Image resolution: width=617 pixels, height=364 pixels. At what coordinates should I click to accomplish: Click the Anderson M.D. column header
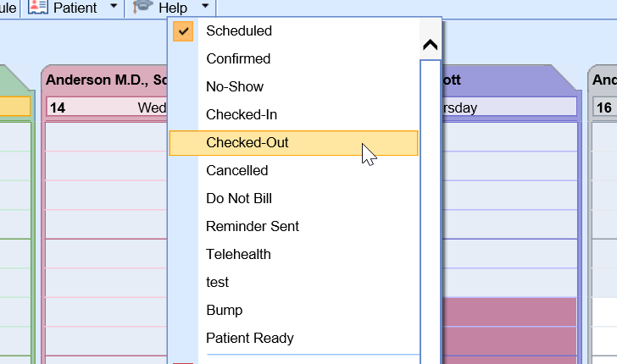(103, 80)
